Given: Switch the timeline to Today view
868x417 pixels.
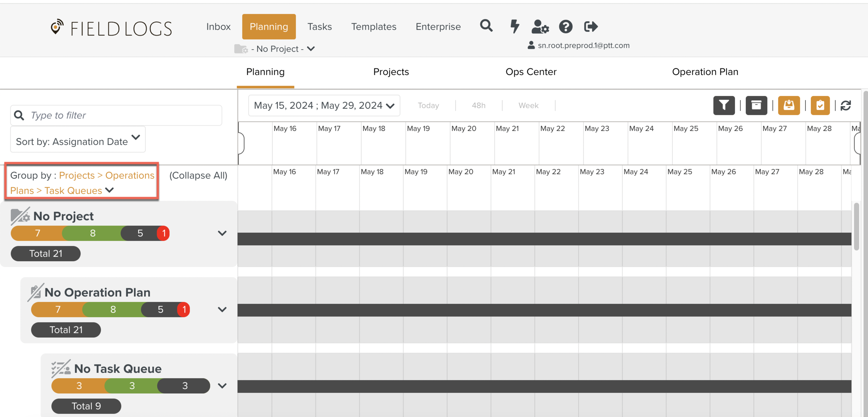Looking at the screenshot, I should click(428, 105).
